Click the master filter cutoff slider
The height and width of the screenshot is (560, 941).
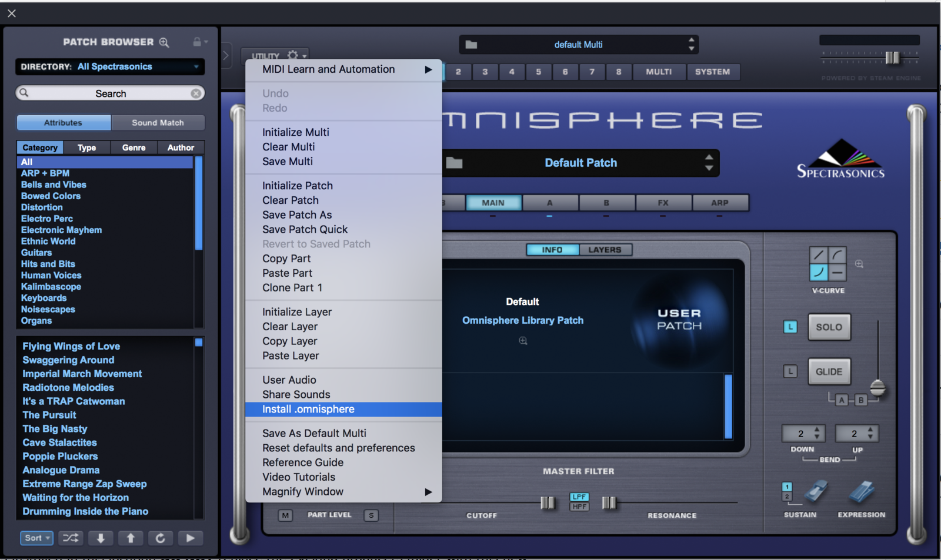[x=548, y=503]
